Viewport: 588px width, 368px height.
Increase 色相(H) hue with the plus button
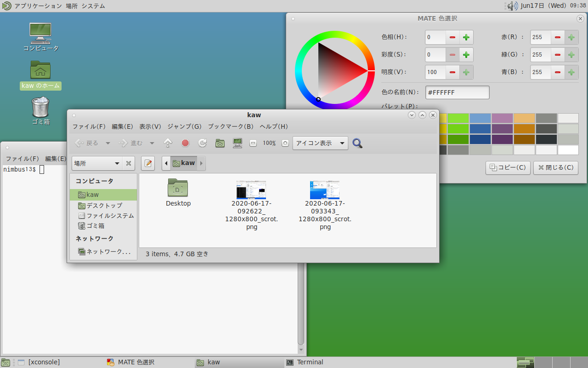coord(466,37)
